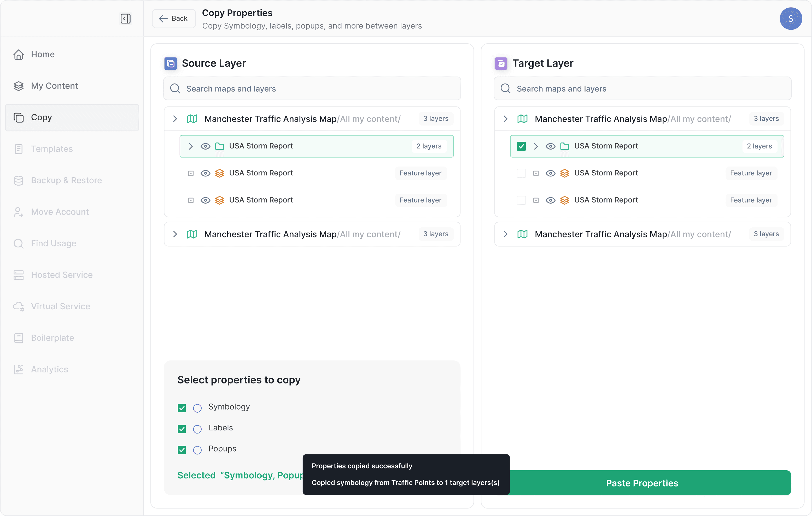
Task: Click the Back button
Action: 173,19
